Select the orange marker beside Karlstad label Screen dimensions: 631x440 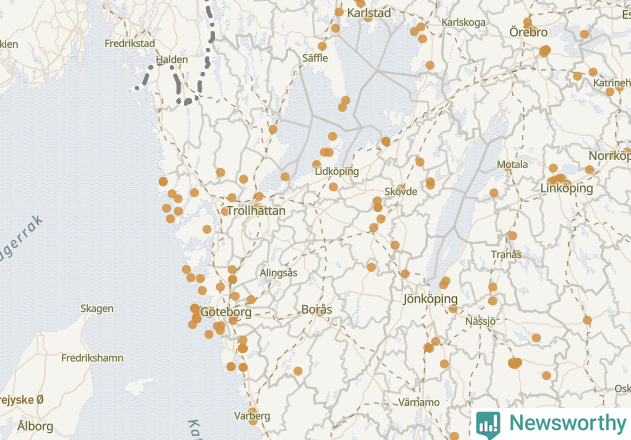[x=339, y=12]
